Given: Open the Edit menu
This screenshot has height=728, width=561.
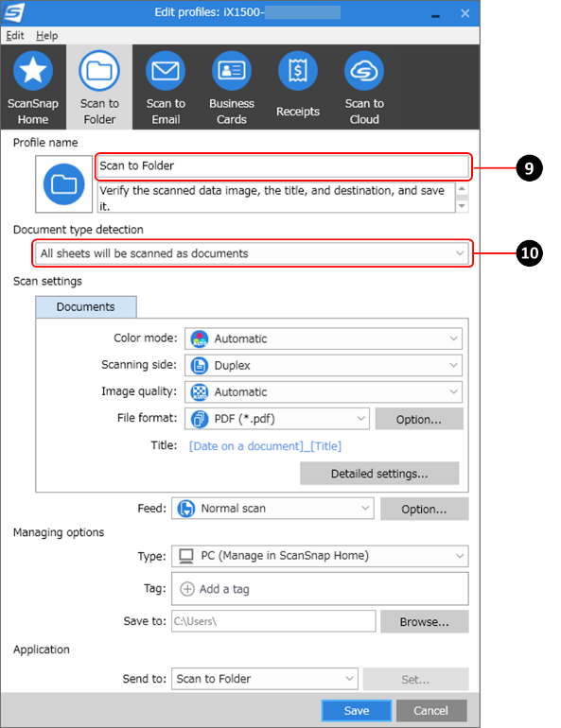Looking at the screenshot, I should [15, 35].
